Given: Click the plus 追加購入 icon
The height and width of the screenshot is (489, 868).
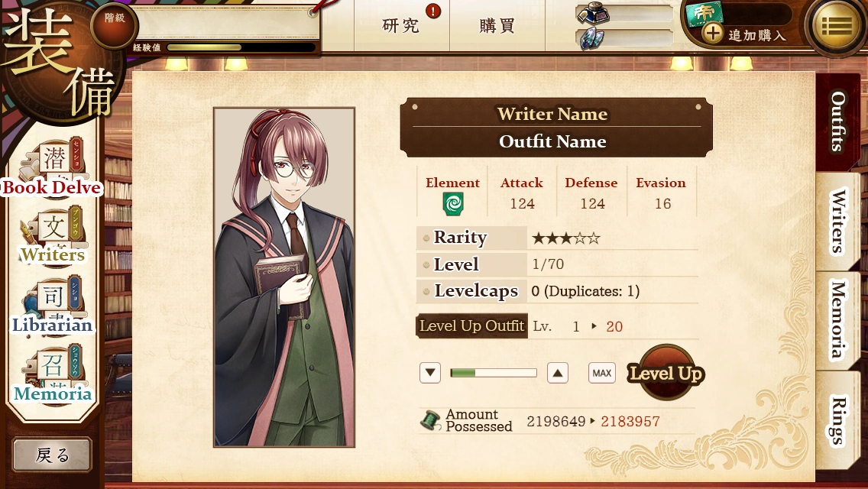Looking at the screenshot, I should 713,34.
